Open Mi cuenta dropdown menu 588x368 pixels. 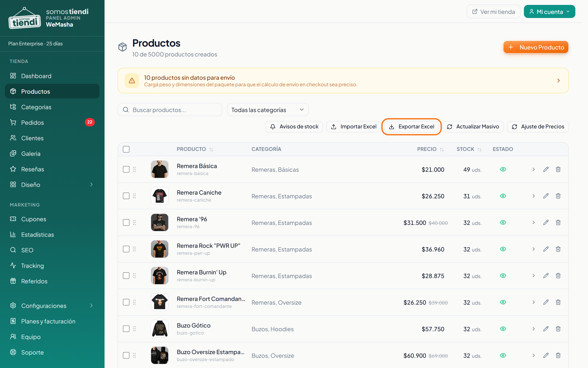coord(549,12)
